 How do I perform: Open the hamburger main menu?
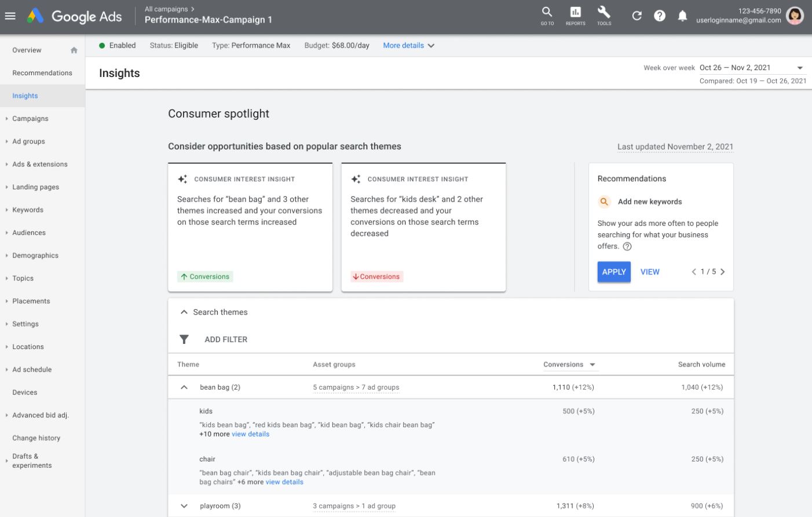coord(10,16)
